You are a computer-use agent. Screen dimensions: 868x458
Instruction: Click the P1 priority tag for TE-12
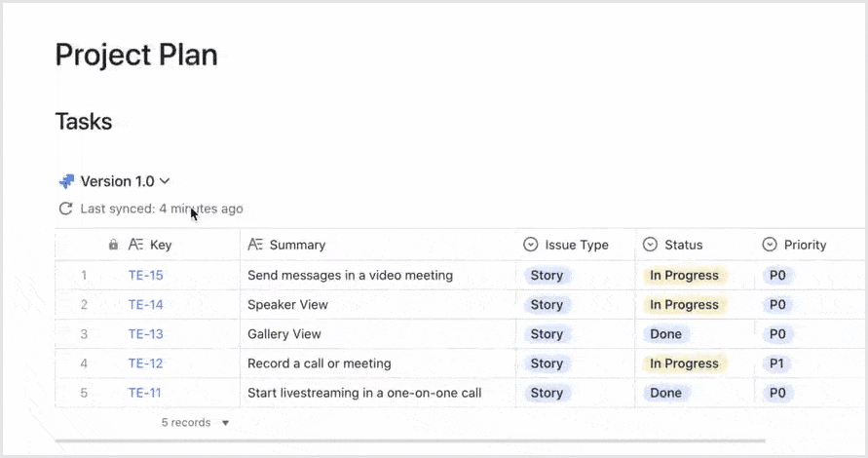coord(777,363)
